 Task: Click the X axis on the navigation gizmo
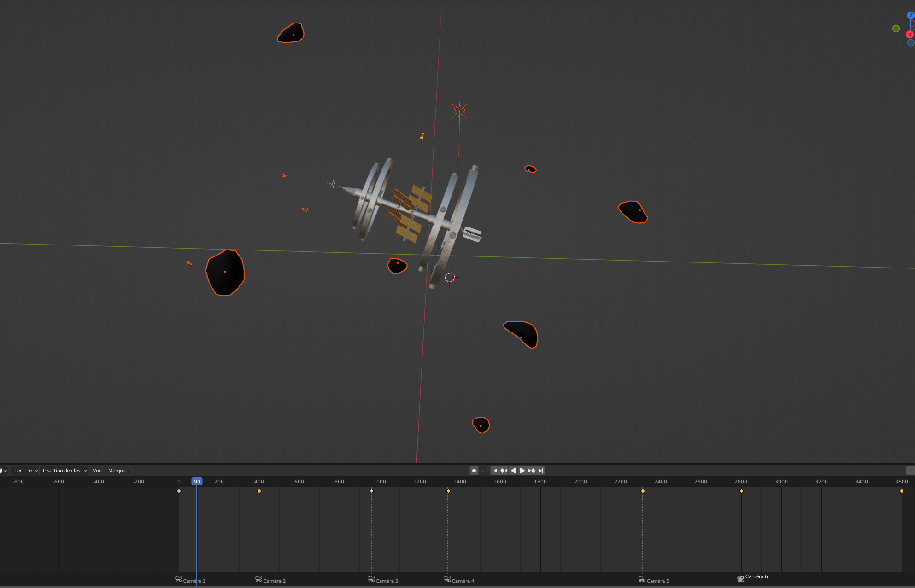909,35
